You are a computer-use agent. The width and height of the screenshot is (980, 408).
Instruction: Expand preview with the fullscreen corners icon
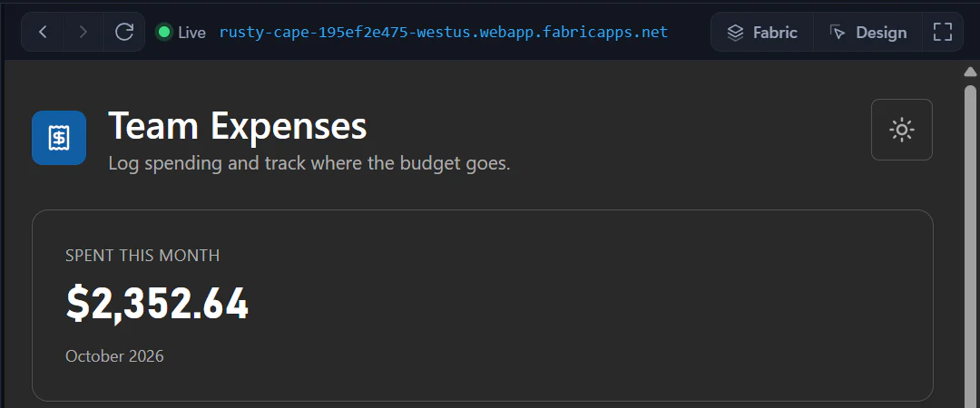[943, 32]
